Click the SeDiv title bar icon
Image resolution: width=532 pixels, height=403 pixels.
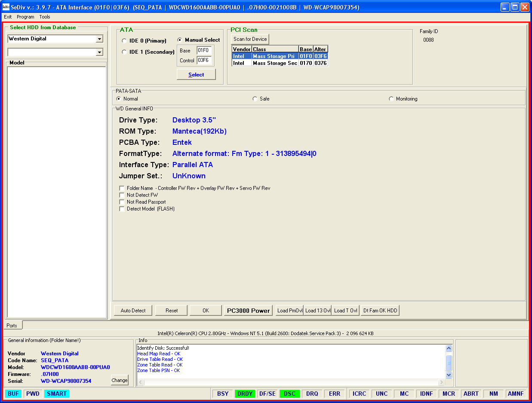6,7
